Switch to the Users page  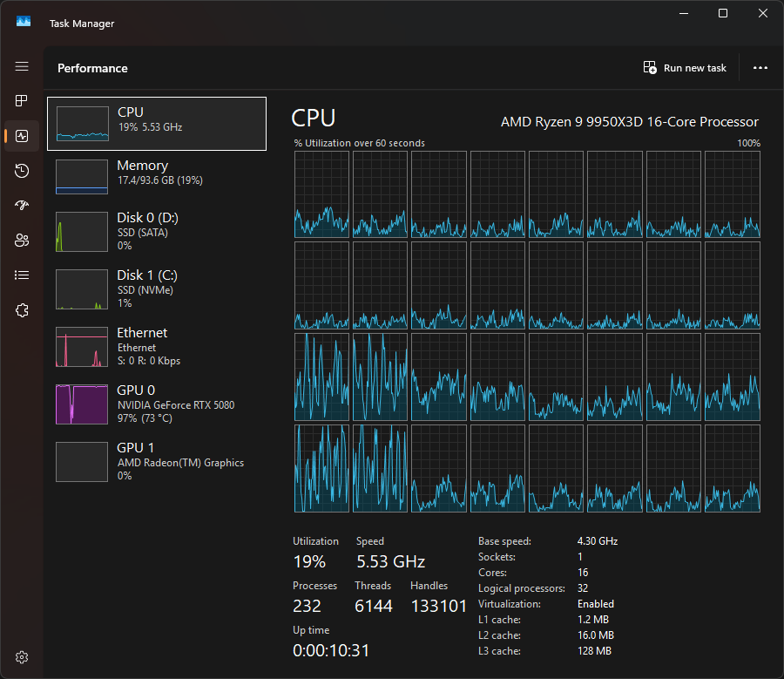pyautogui.click(x=22, y=241)
